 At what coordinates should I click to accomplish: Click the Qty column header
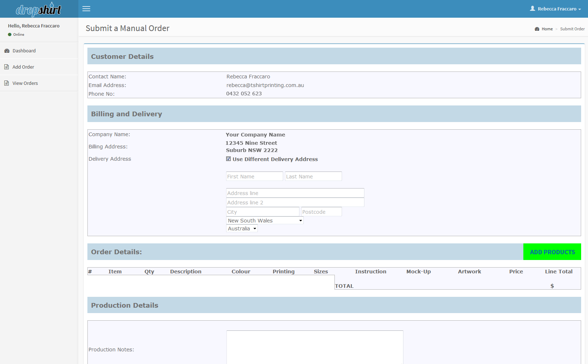point(149,272)
